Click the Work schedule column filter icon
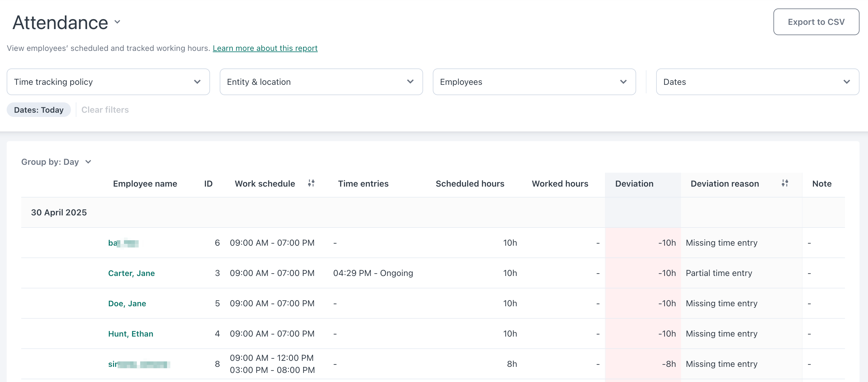Image resolution: width=868 pixels, height=382 pixels. pyautogui.click(x=311, y=183)
